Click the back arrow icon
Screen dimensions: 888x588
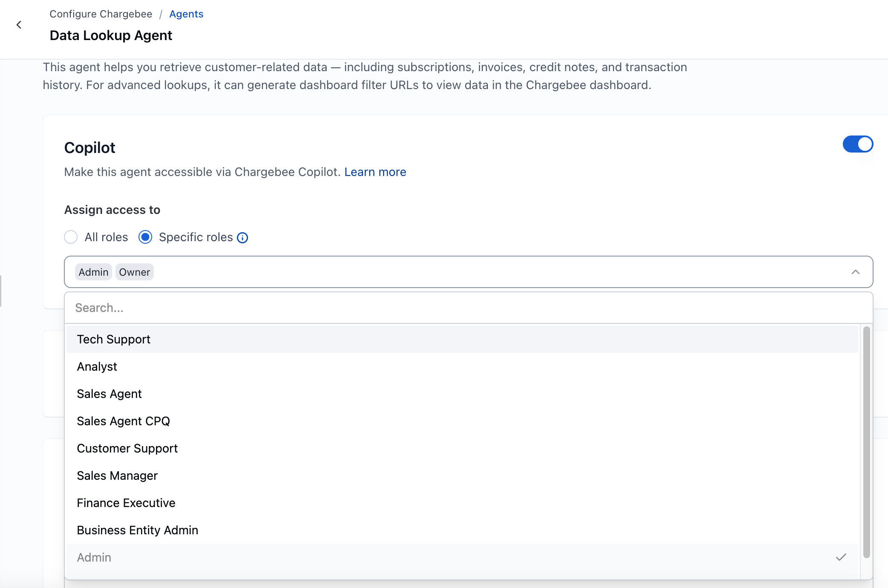(19, 25)
